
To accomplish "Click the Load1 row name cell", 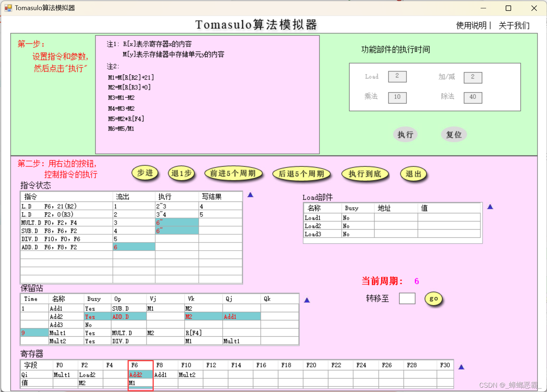I will (x=323, y=218).
